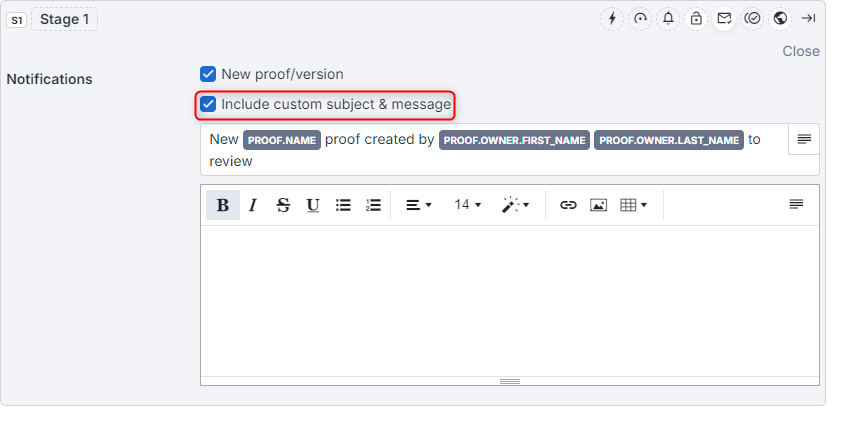Open placeholder list icon in message toolbar
Image resolution: width=841 pixels, height=421 pixels.
tap(796, 204)
